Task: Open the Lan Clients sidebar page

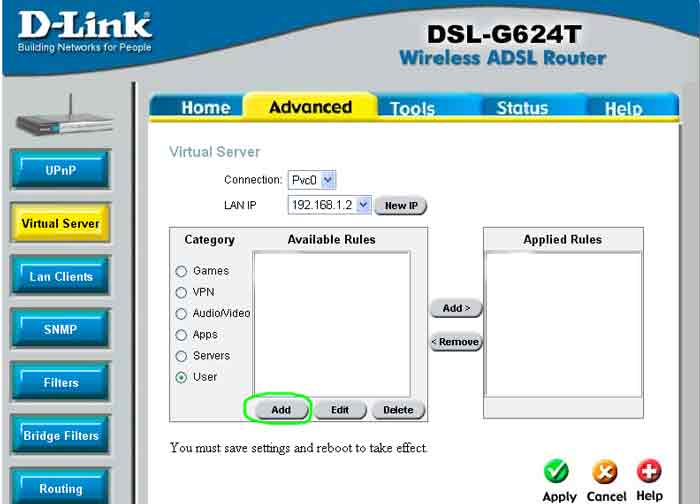Action: coord(61,276)
